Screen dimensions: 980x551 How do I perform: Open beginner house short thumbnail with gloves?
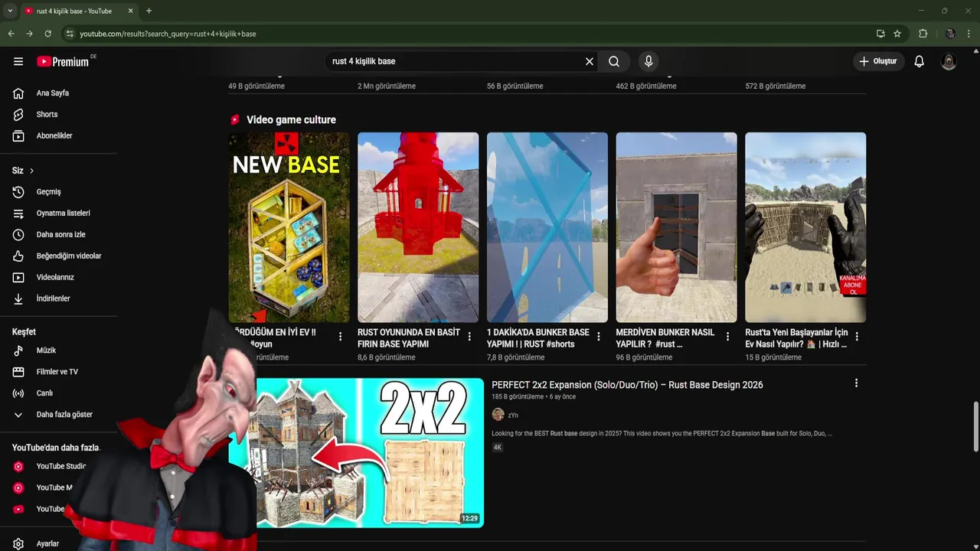805,227
